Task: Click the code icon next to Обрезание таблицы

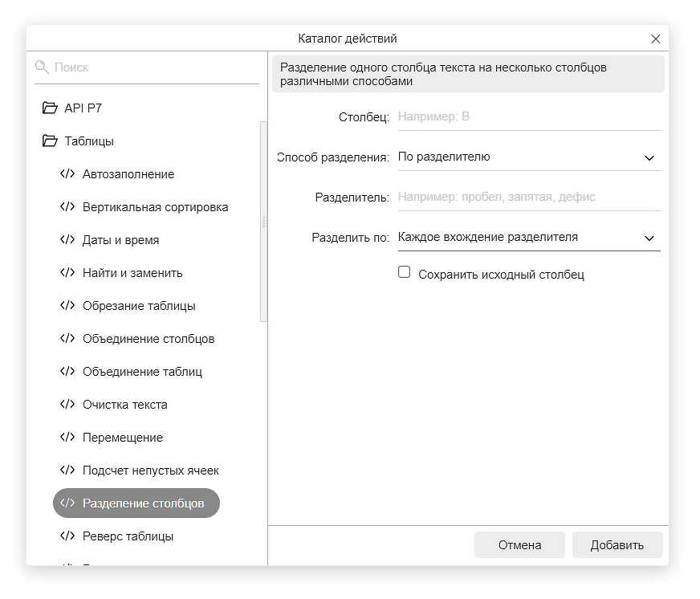Action: tap(67, 306)
